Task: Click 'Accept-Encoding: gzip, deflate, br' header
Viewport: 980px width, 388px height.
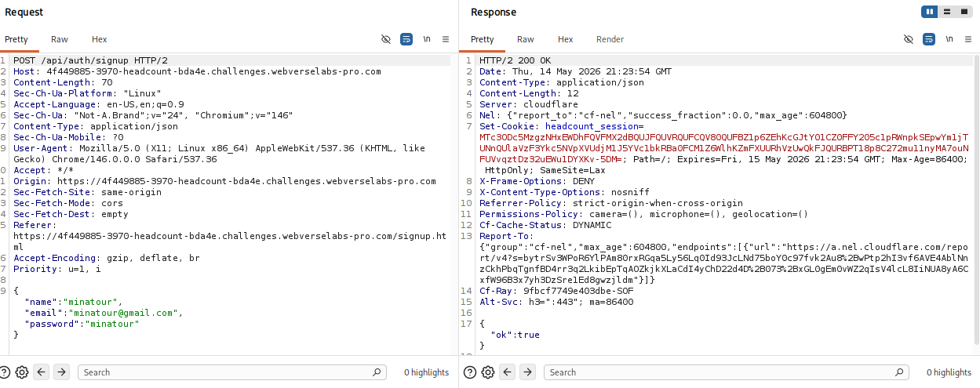Action: [x=107, y=258]
